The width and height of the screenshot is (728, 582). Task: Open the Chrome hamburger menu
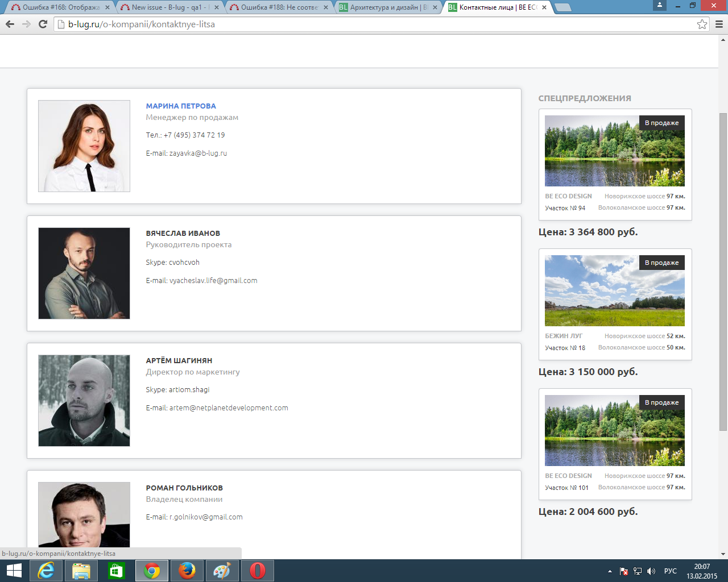coord(719,24)
